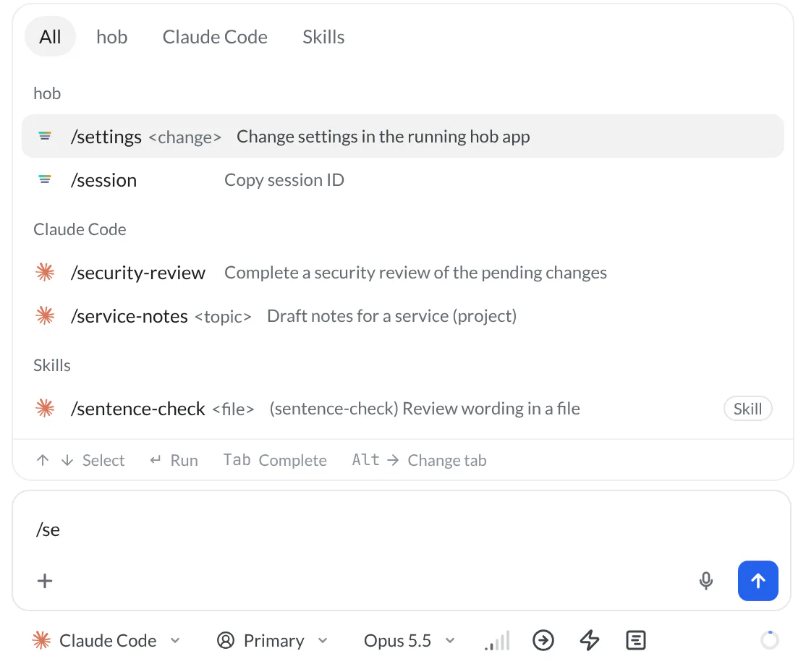Click the circled right-arrow icon
This screenshot has width=806, height=672.
[x=543, y=641]
